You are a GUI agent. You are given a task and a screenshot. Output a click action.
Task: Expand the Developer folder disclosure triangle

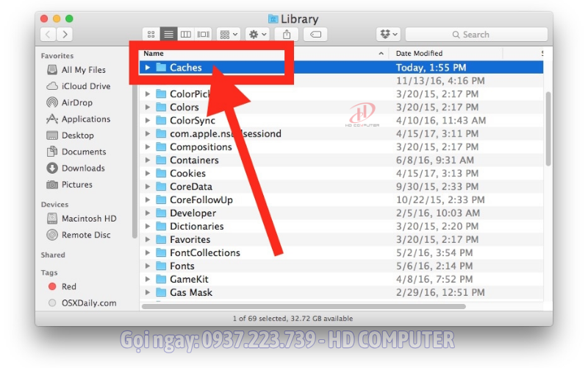coord(148,213)
